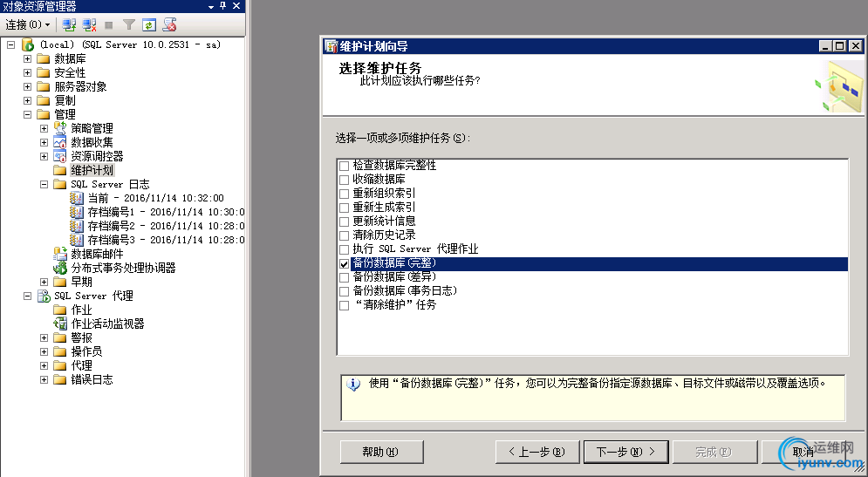This screenshot has width=868, height=477.
Task: Collapse the (local) server tree node
Action: [x=11, y=44]
